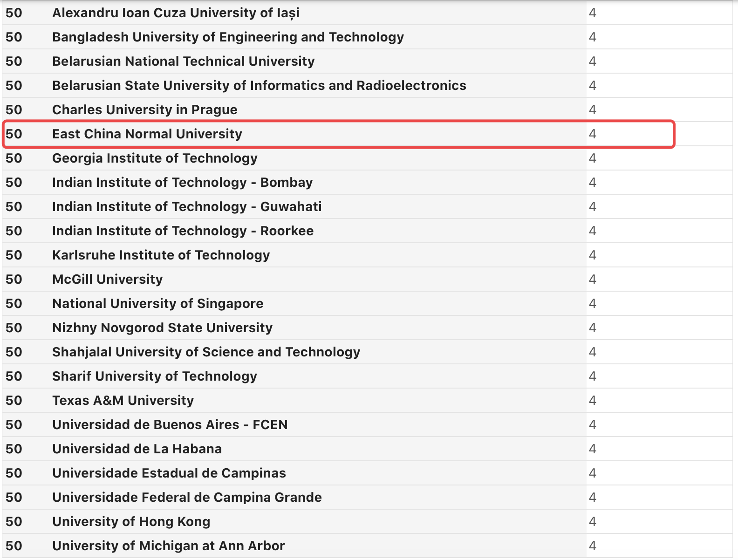Screen dimensions: 738x560
Task: Click the score 4 for Nizhny Novgorod State University
Action: point(592,328)
